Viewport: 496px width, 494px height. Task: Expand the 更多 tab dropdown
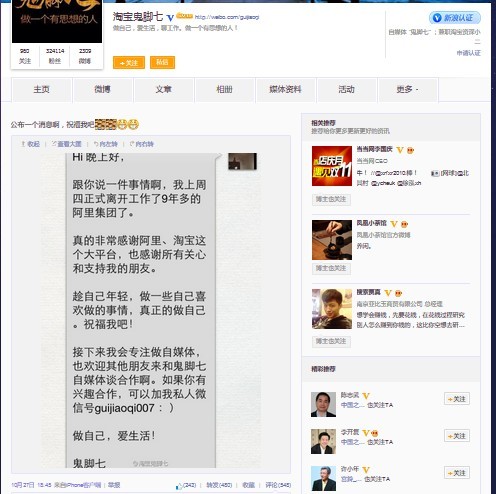point(407,89)
